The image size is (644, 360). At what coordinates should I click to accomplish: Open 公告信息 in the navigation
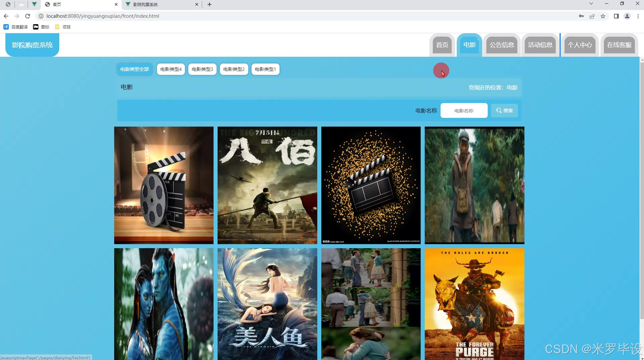point(502,45)
